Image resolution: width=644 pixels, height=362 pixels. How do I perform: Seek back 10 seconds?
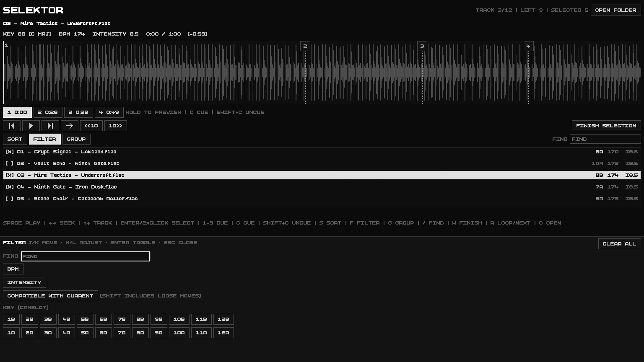[x=91, y=126]
